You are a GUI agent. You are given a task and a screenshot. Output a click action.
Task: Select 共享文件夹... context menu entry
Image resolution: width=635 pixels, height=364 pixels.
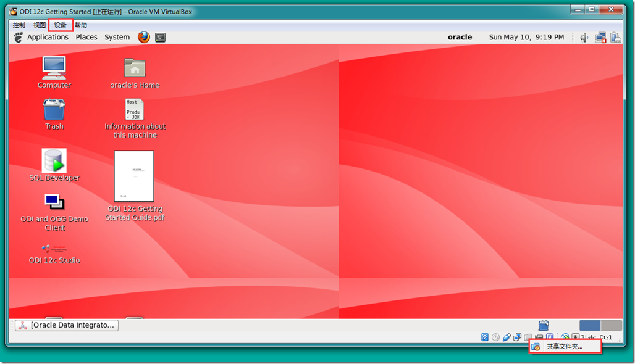point(564,347)
